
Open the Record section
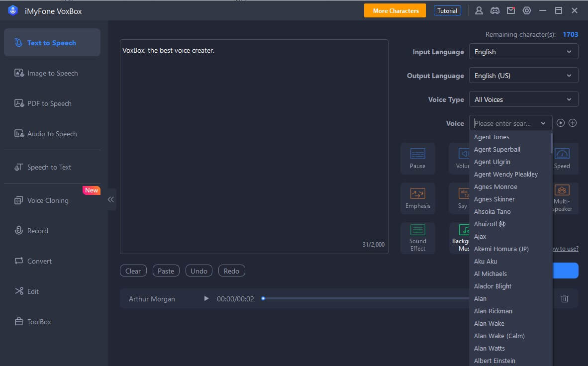tap(52, 231)
